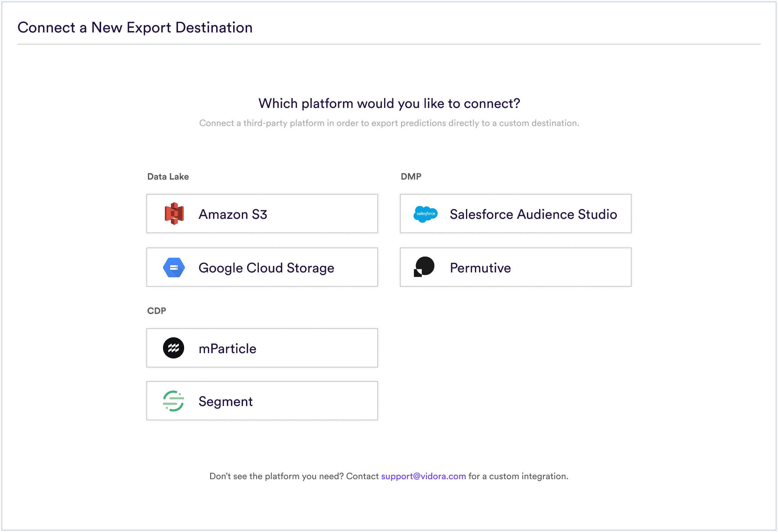The width and height of the screenshot is (778, 532).
Task: Choose Google Cloud Storage destination
Action: [x=262, y=267]
